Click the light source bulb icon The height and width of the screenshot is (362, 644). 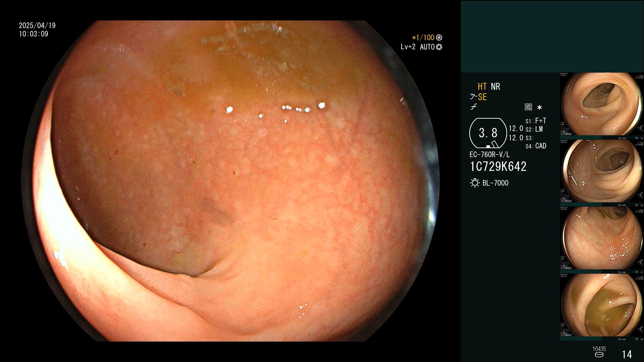pos(475,183)
